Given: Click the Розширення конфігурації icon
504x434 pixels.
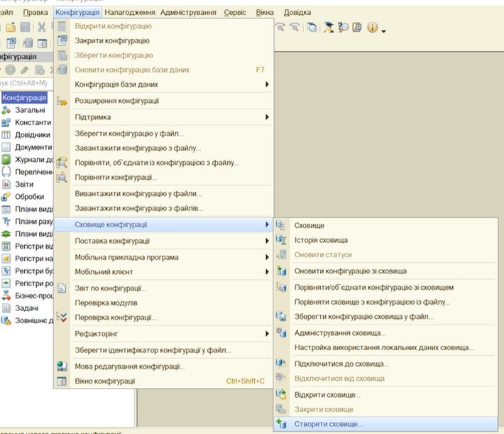Looking at the screenshot, I should (x=62, y=101).
